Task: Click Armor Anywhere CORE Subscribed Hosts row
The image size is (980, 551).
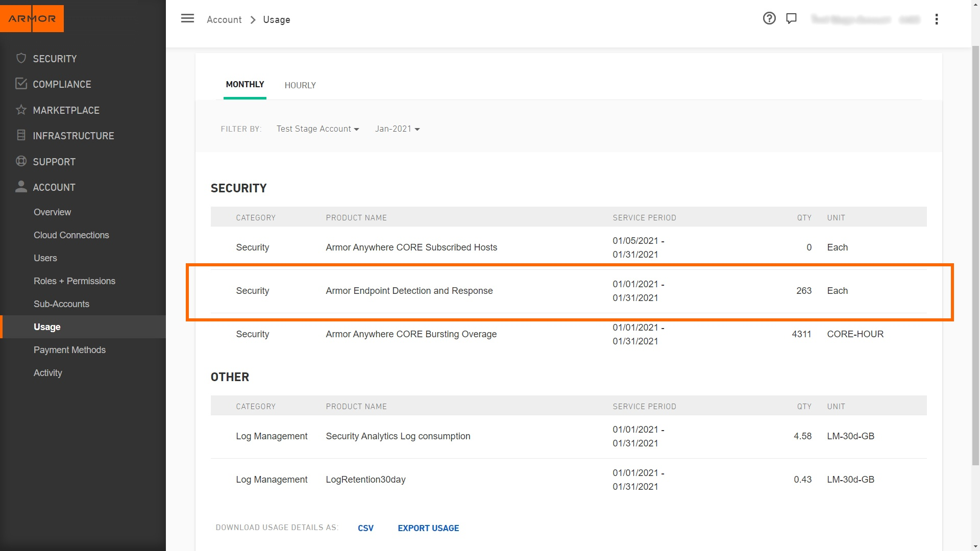Action: (x=569, y=247)
